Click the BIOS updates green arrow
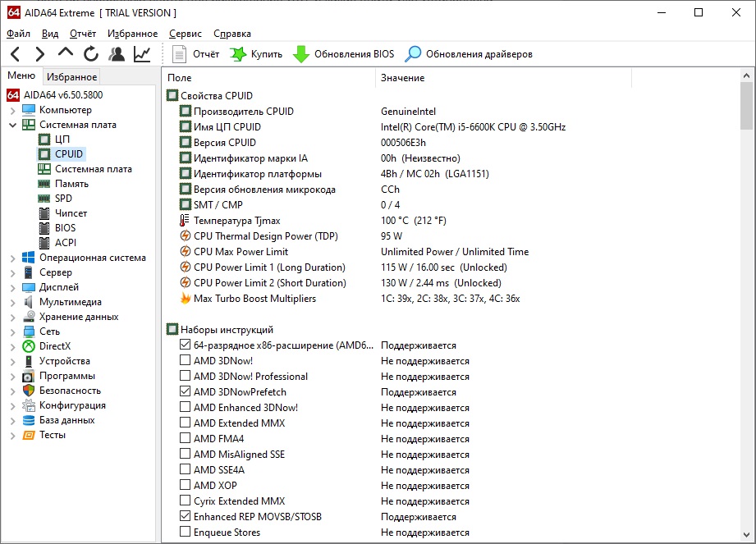 coord(301,54)
